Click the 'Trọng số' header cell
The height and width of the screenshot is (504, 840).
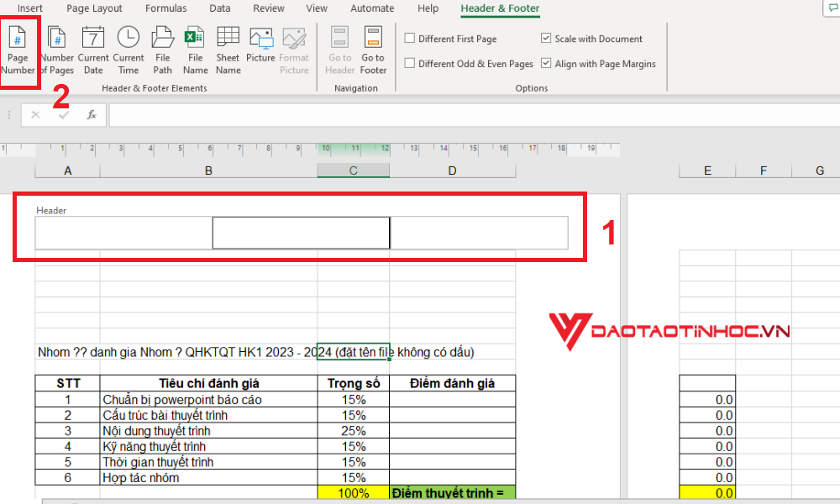[x=353, y=383]
